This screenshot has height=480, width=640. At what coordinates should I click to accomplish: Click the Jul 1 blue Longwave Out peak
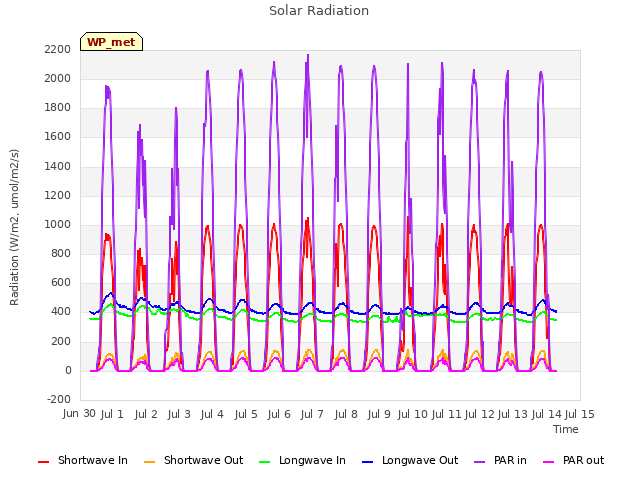coord(110,293)
